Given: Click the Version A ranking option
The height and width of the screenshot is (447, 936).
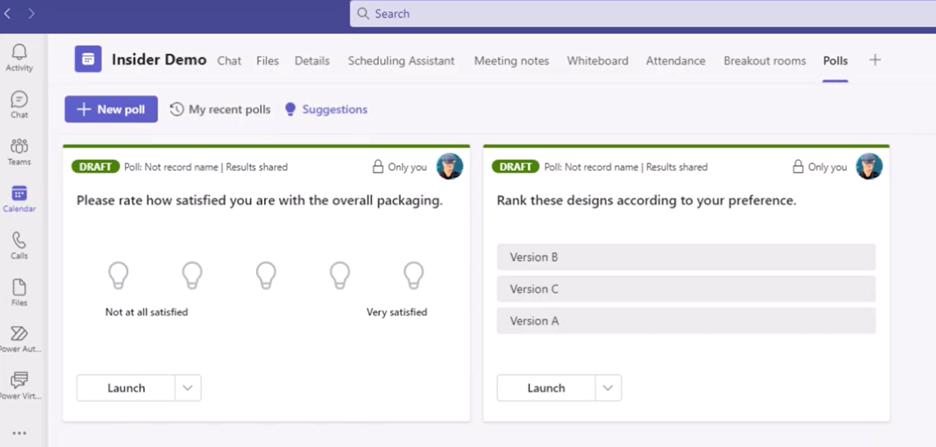Looking at the screenshot, I should (686, 320).
